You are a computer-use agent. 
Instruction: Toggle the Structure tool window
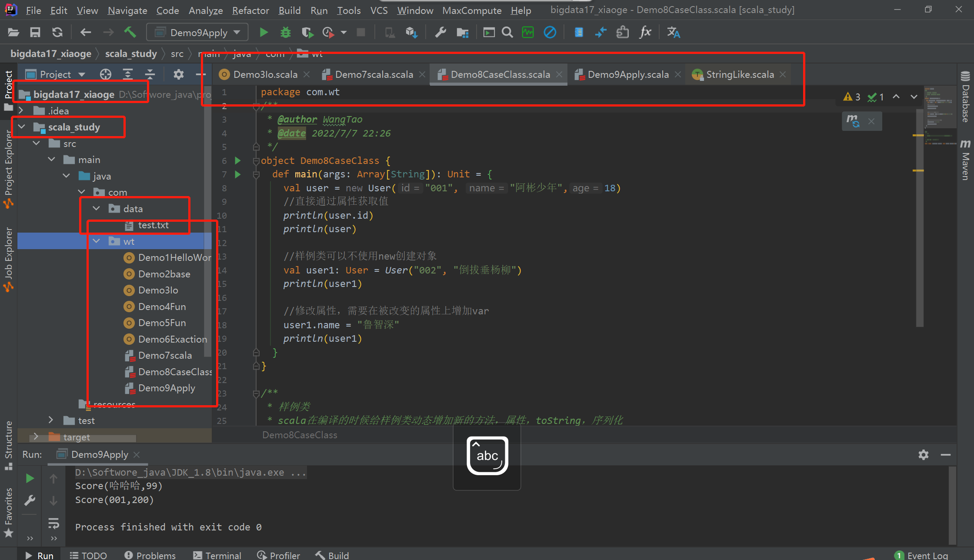click(x=8, y=444)
